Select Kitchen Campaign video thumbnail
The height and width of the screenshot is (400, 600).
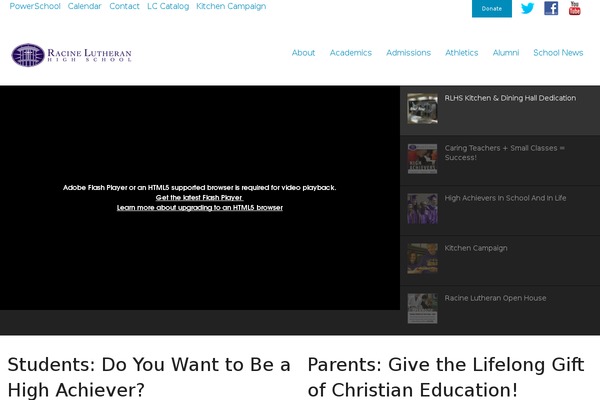[x=422, y=258]
